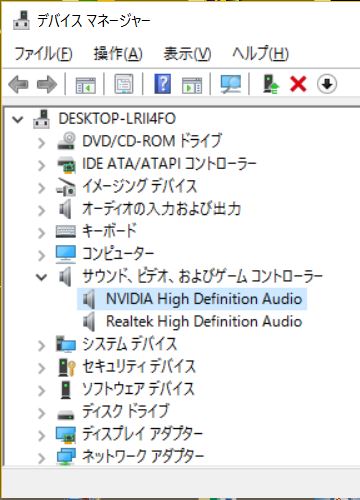The width and height of the screenshot is (360, 500).
Task: Expand the ネットワーク アダプター category
Action: 41,458
